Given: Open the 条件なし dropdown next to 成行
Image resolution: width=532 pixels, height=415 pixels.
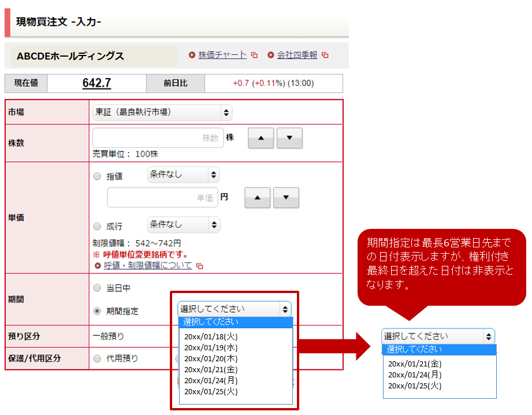Looking at the screenshot, I should [184, 224].
